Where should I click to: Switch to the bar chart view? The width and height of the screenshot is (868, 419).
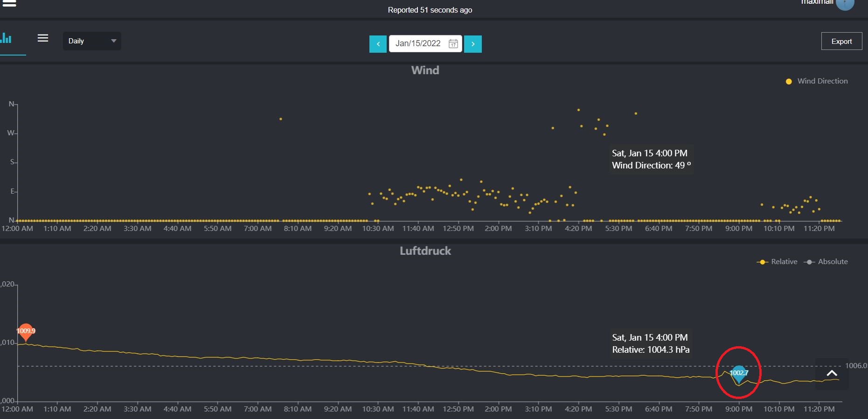[7, 39]
